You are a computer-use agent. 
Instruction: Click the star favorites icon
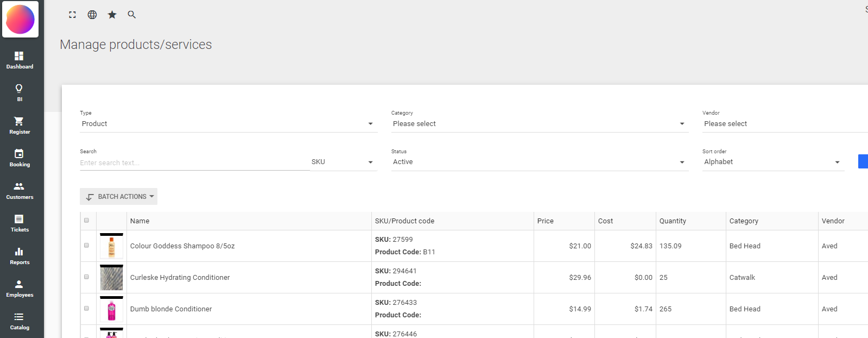point(112,15)
